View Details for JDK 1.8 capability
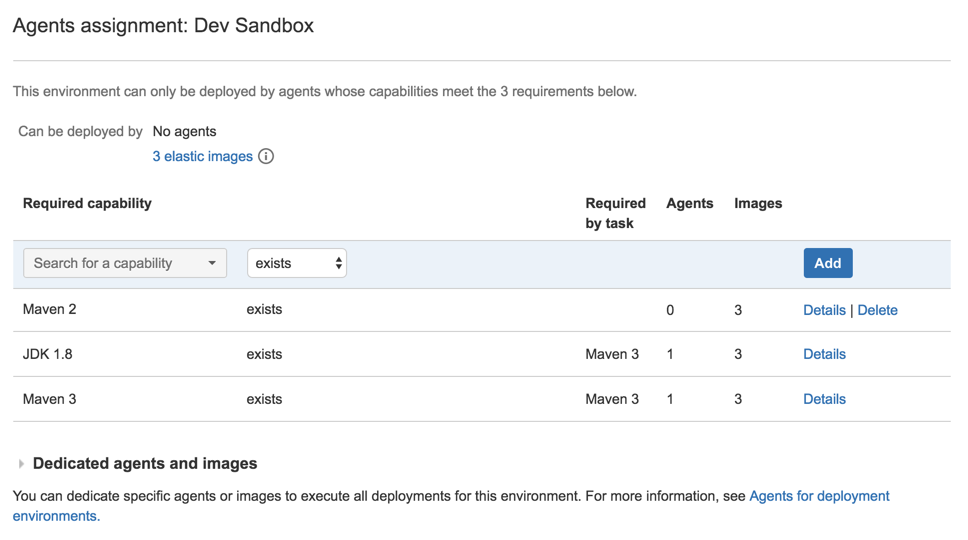This screenshot has height=540, width=968. point(824,354)
